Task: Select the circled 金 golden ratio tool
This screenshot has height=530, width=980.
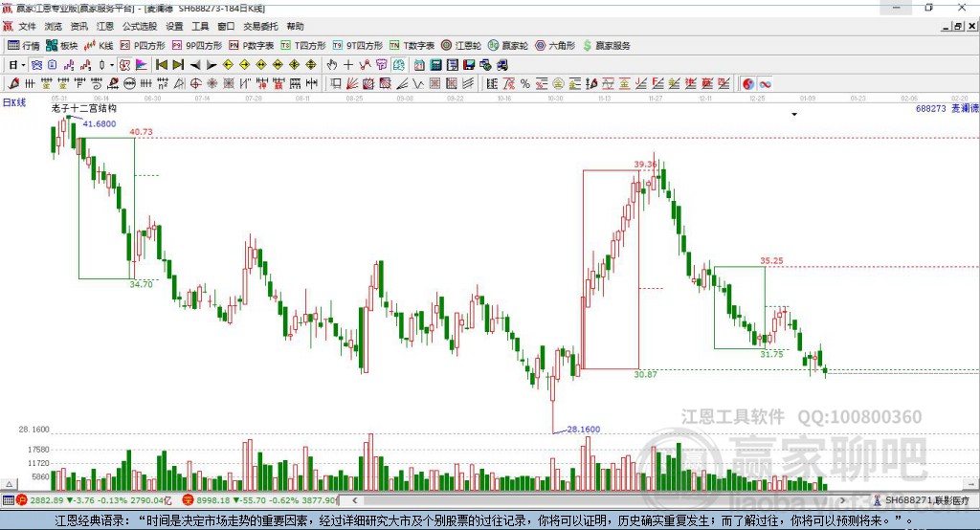Action: click(x=558, y=84)
